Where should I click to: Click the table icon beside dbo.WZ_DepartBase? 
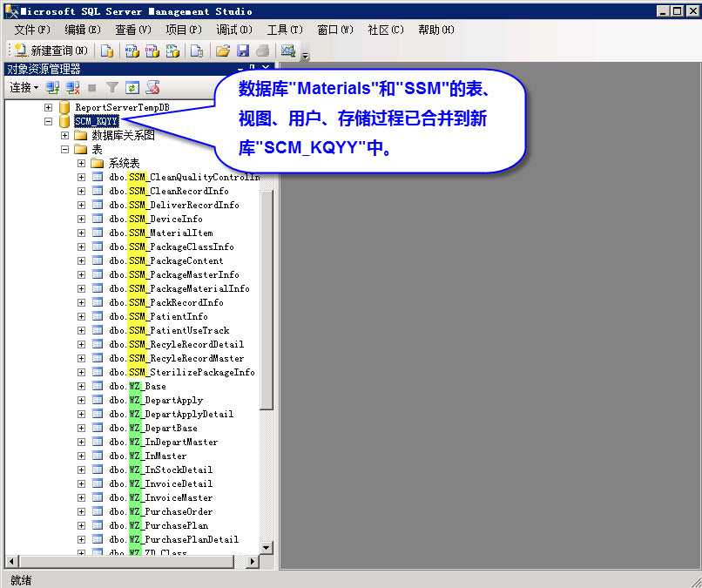pyautogui.click(x=98, y=428)
